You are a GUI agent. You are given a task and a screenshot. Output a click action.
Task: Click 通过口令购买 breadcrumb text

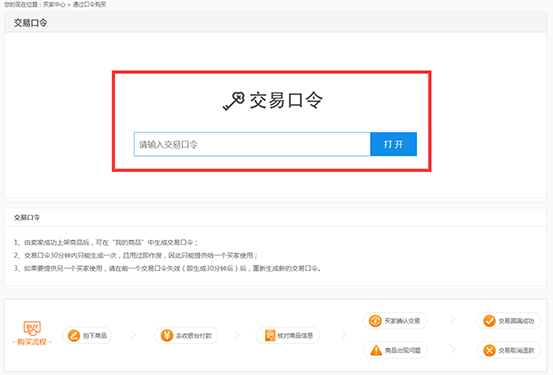[89, 5]
